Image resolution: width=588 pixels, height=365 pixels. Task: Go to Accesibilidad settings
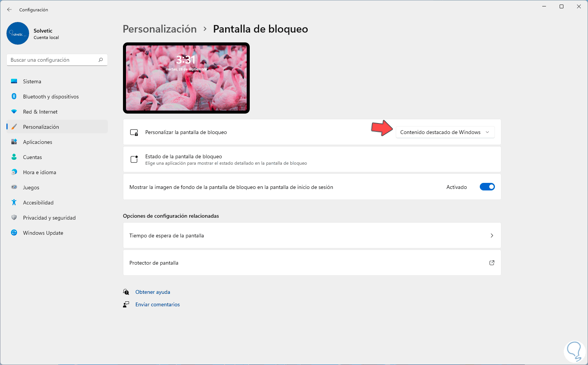pos(57,203)
